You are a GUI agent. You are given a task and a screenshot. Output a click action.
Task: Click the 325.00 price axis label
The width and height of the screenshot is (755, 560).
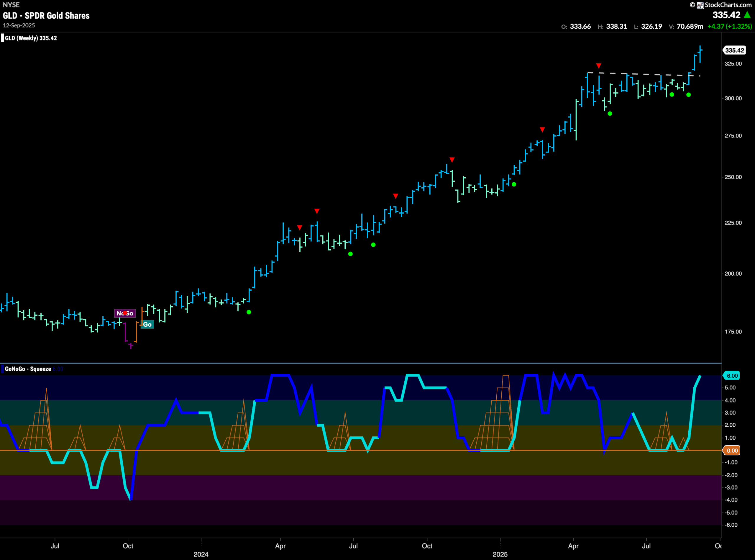pos(733,64)
